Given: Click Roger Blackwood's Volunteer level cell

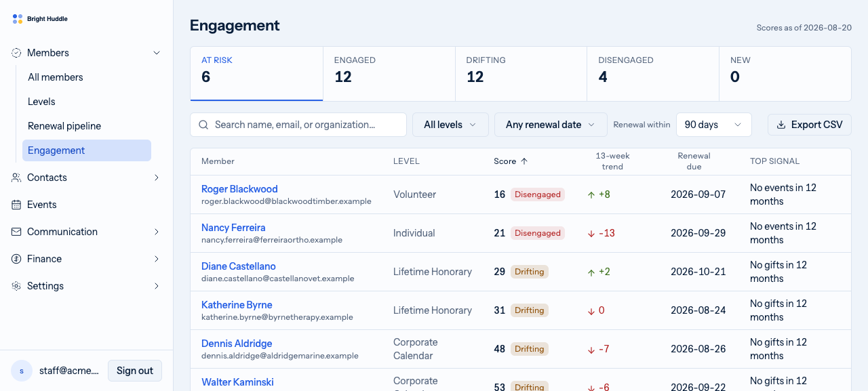Looking at the screenshot, I should click(415, 194).
